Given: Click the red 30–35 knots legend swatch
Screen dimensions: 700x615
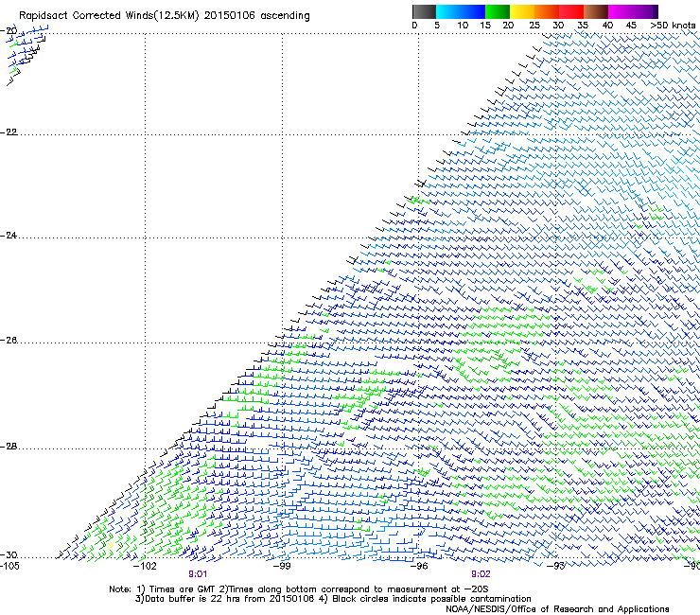Looking at the screenshot, I should point(571,11).
